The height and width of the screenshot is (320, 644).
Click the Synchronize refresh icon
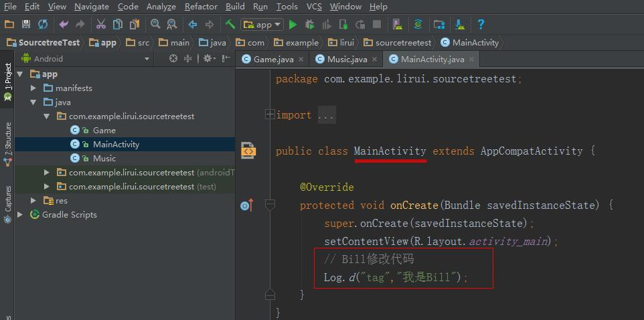43,25
